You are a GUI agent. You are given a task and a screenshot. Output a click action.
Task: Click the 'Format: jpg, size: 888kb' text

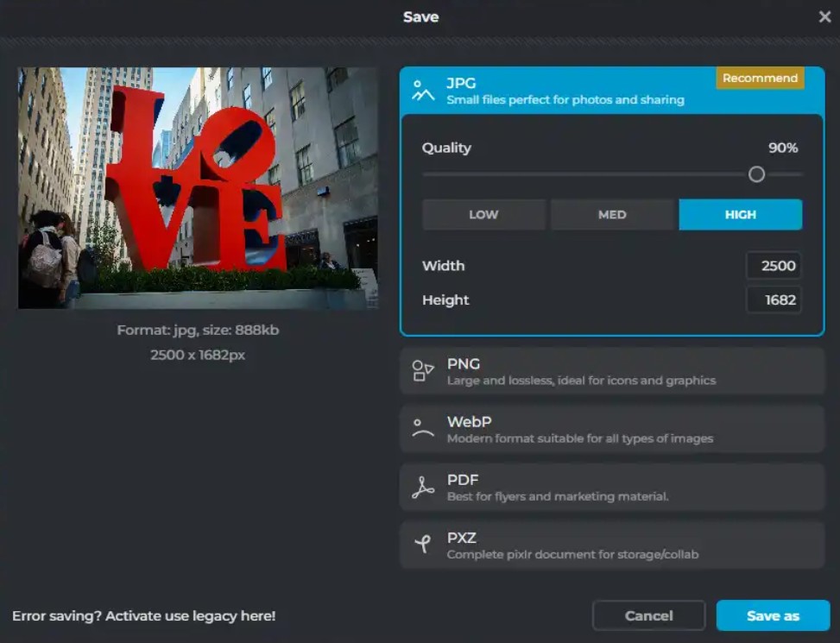click(198, 331)
